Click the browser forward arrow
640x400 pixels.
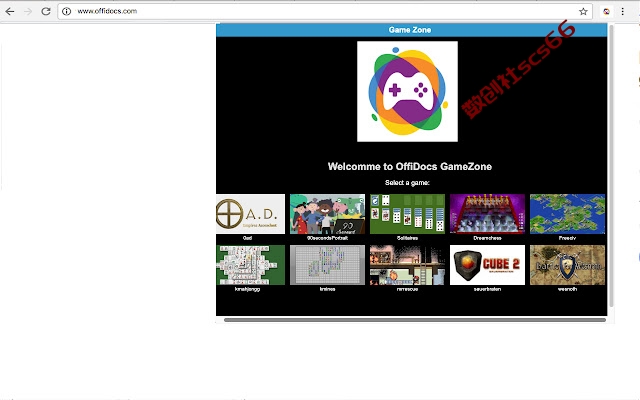[28, 11]
